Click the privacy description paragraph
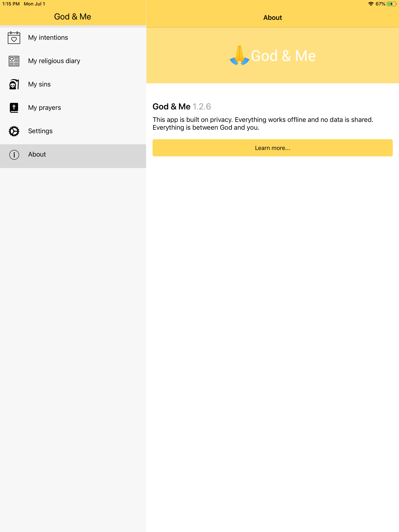This screenshot has height=532, width=399. (x=263, y=123)
